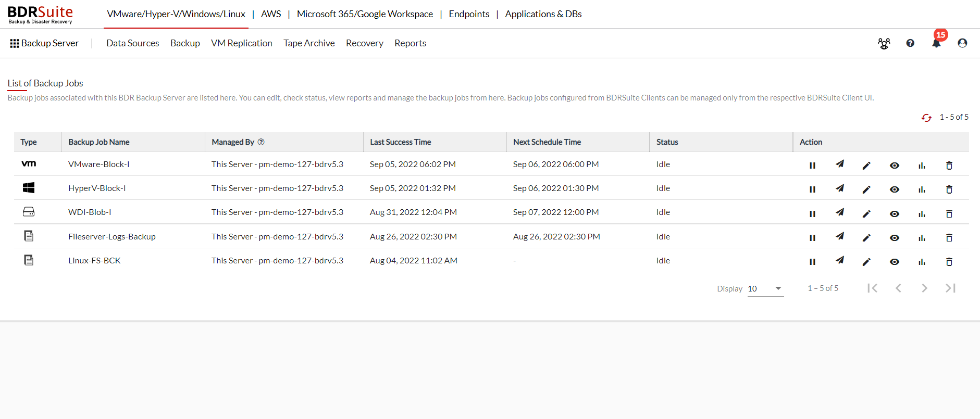Open the user account profile icon

tap(962, 43)
